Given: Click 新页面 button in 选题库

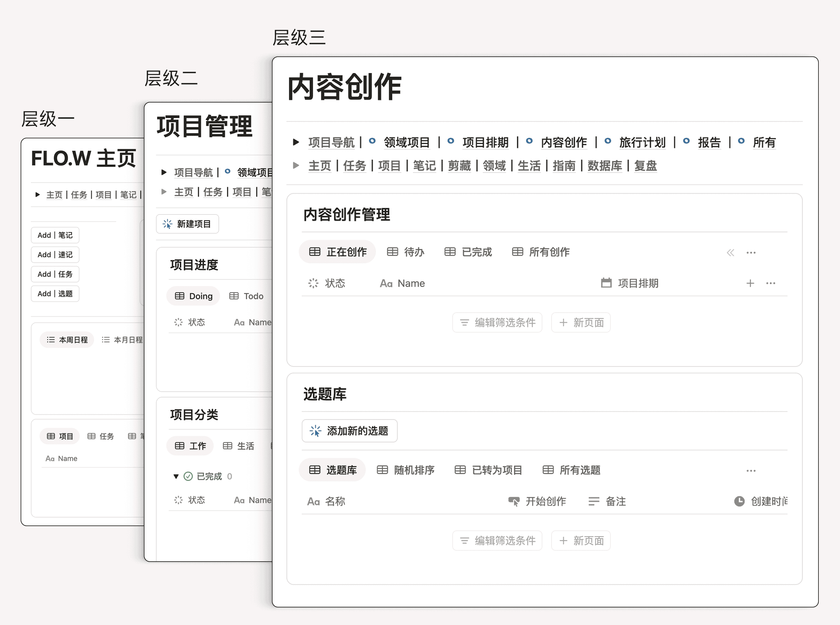Looking at the screenshot, I should tap(581, 541).
